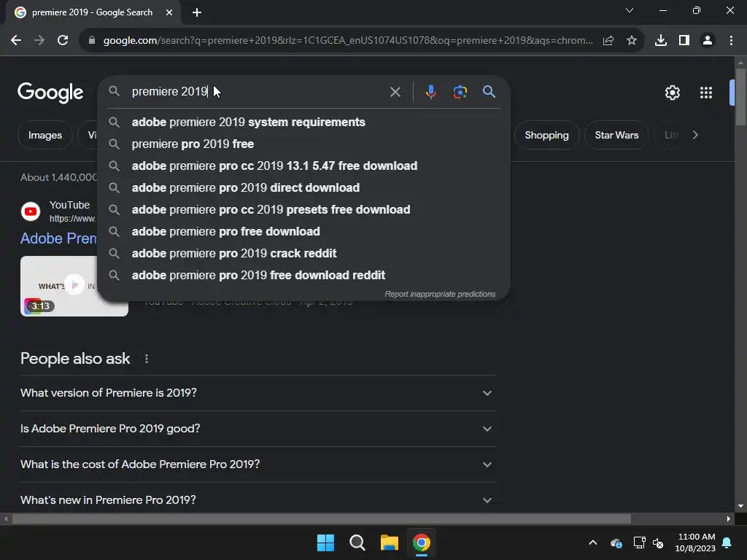
Task: Open clock showing 11:00 AM
Action: (695, 542)
